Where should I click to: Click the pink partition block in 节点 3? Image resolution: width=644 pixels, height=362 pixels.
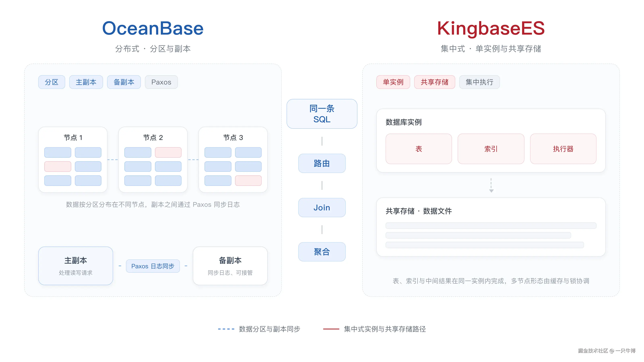pos(248,181)
